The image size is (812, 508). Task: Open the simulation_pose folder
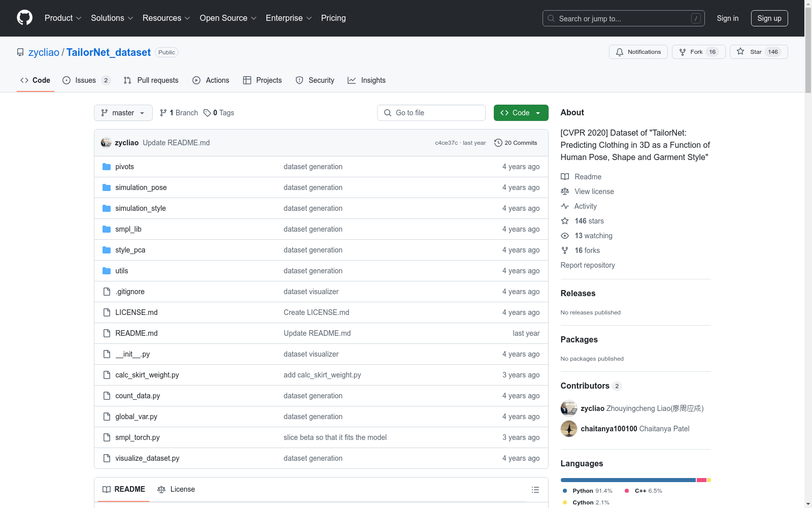click(141, 187)
